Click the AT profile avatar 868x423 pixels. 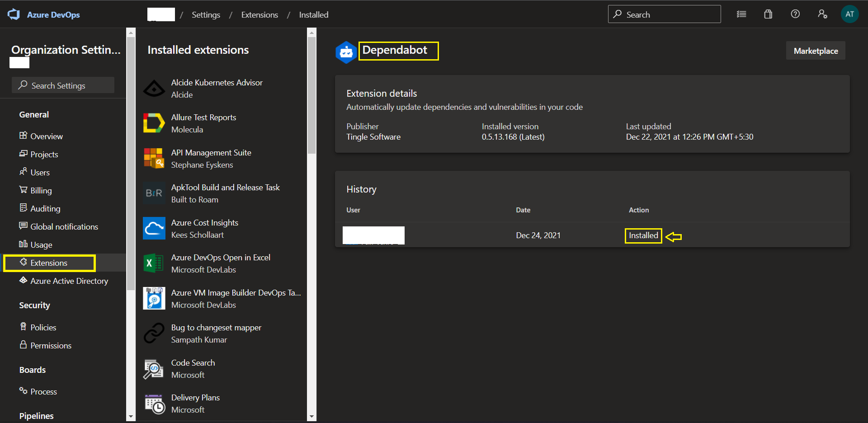point(849,14)
